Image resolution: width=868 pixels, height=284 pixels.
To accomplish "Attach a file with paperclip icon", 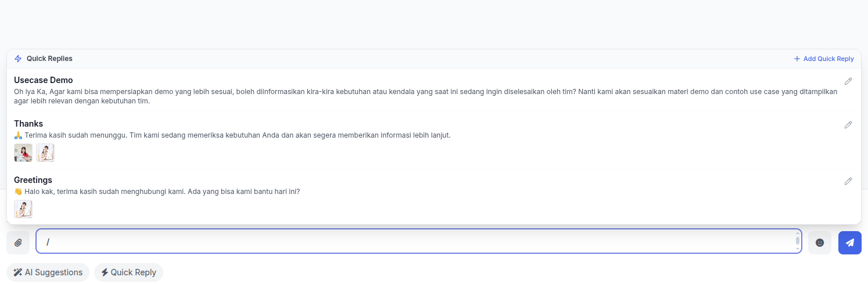I will tap(18, 243).
